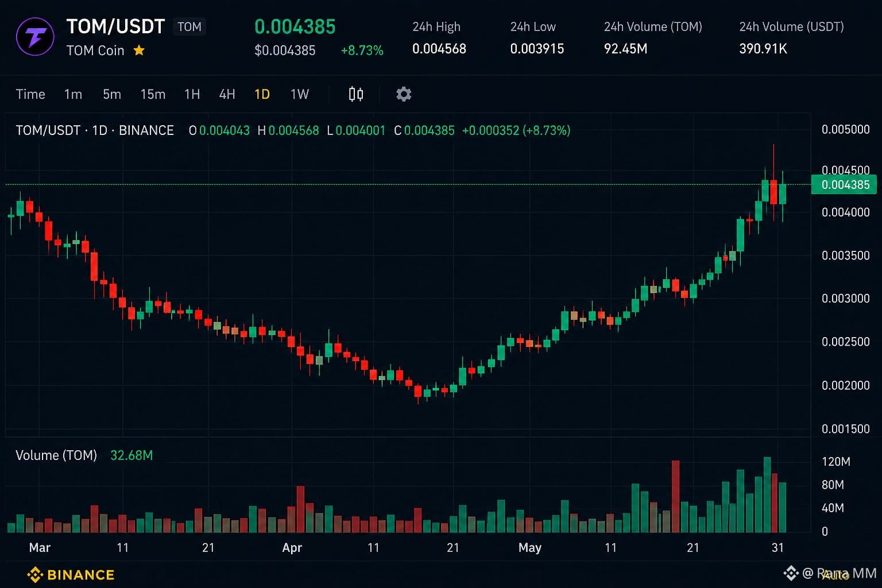Image resolution: width=882 pixels, height=588 pixels.
Task: Click the close value C 0.004385 in legend
Action: point(424,130)
